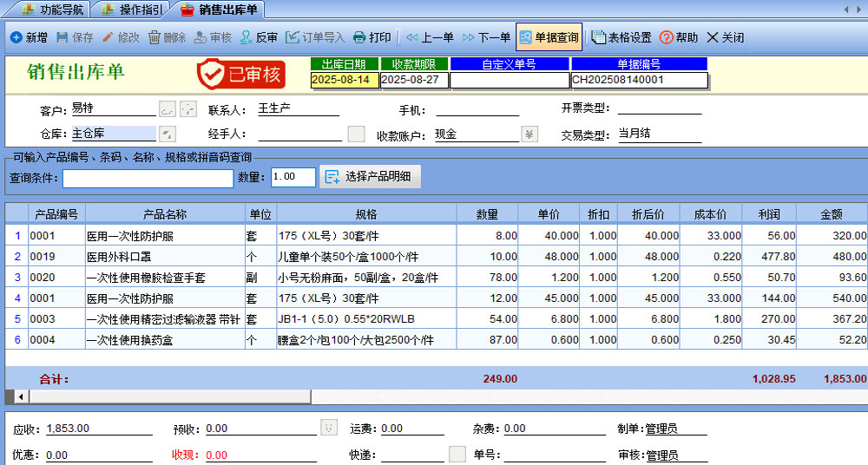Click the horizontal scrollbar thumb of the table
This screenshot has height=465, width=868.
tap(170, 396)
